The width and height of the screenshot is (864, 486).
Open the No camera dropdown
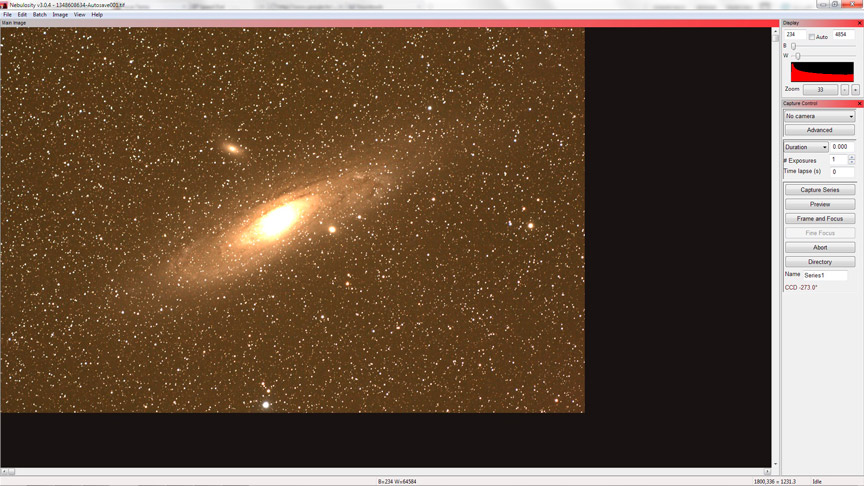point(819,116)
